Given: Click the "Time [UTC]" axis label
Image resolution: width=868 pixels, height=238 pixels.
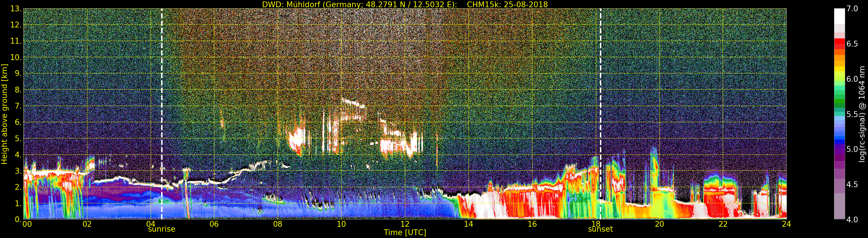Looking at the screenshot, I should (405, 233).
